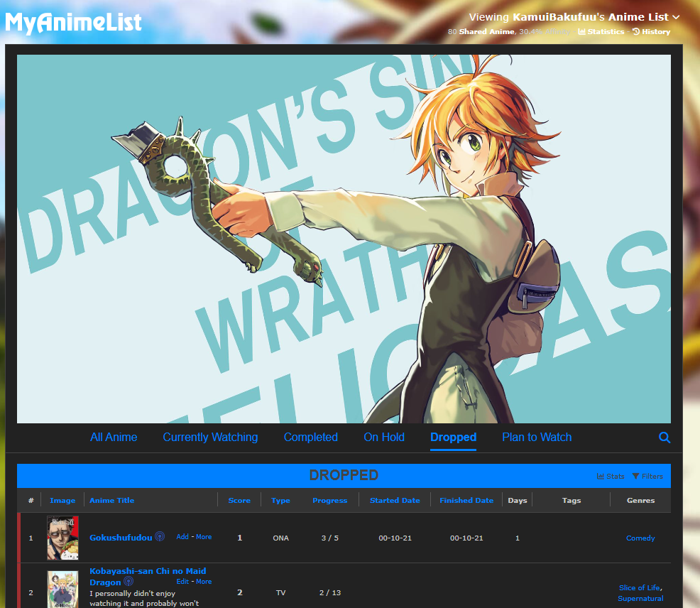
Task: Click airing icon next to Kobayashi-san Dragon
Action: (128, 581)
